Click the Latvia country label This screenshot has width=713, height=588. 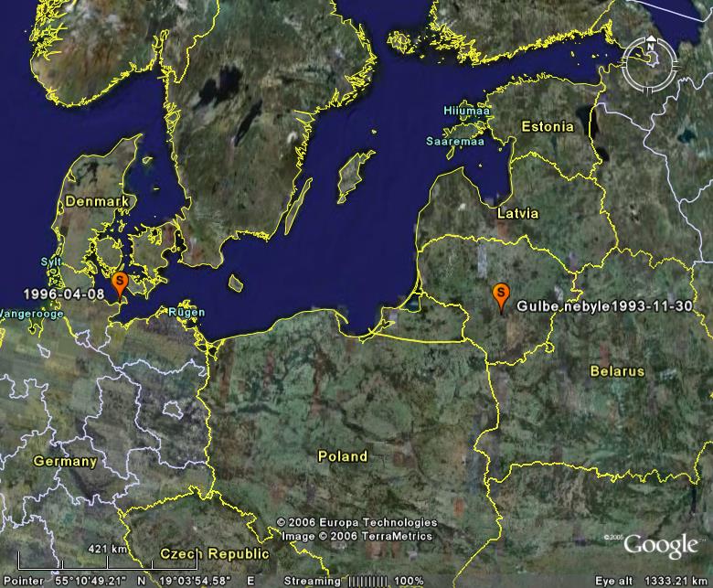(517, 213)
